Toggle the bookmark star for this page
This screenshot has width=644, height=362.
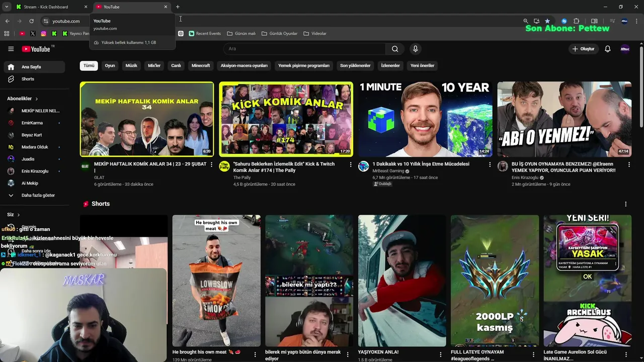[x=547, y=21]
